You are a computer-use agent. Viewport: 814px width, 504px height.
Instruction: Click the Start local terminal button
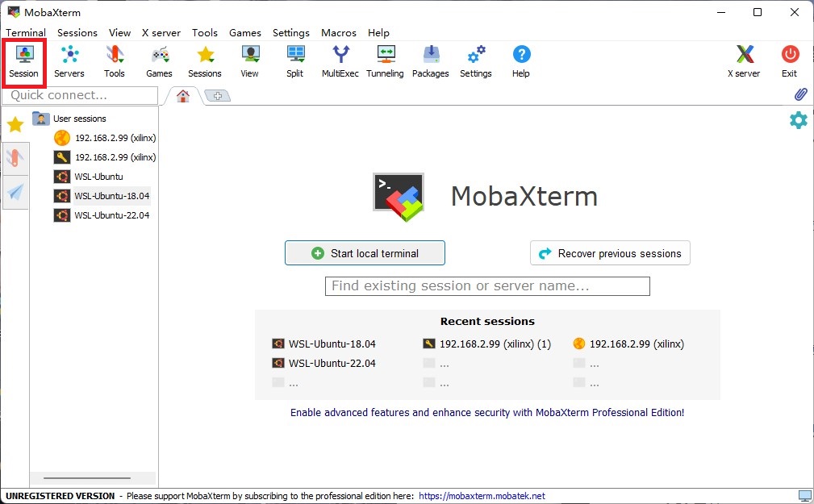[365, 252]
